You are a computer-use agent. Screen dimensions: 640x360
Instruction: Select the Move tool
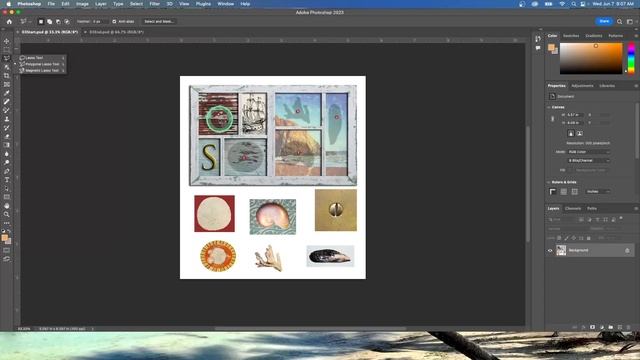pos(7,41)
